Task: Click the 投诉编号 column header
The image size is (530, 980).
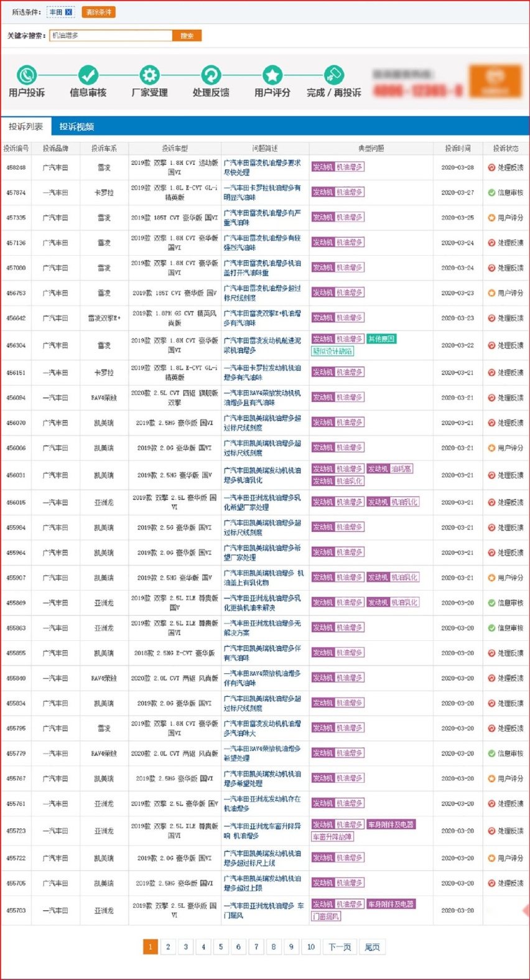Action: click(x=16, y=148)
